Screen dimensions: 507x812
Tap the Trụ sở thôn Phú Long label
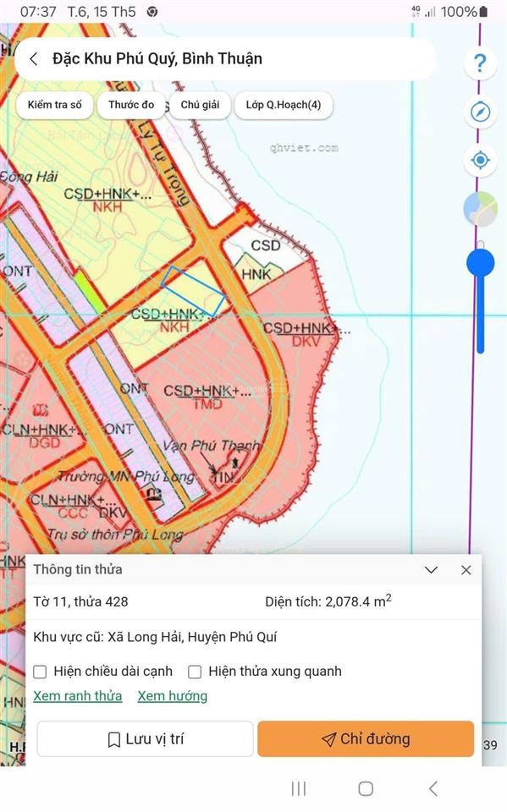pyautogui.click(x=115, y=534)
